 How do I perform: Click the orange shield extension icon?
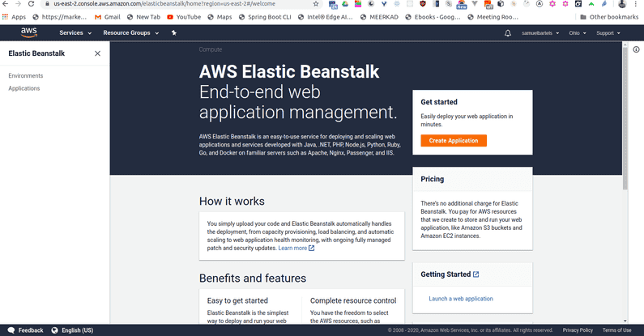423,4
